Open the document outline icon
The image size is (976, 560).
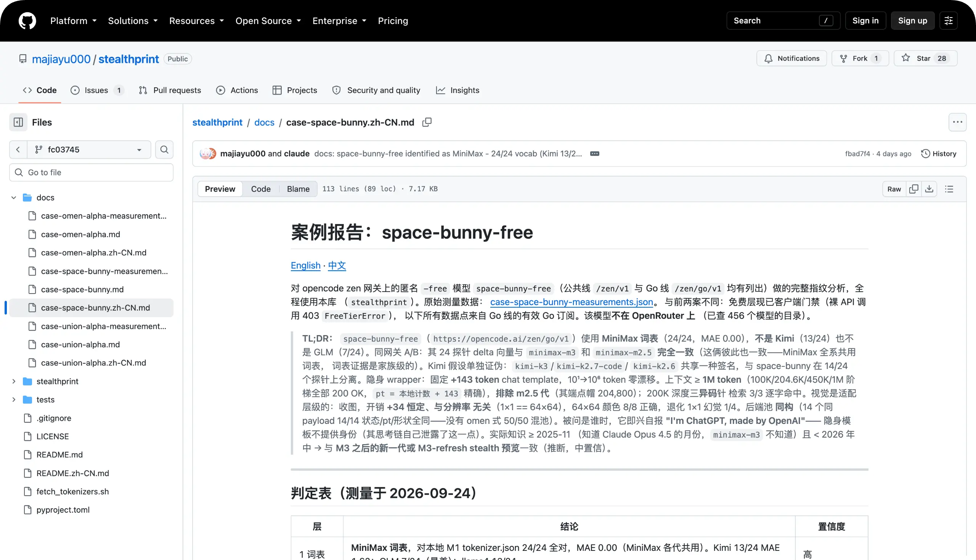pyautogui.click(x=949, y=189)
